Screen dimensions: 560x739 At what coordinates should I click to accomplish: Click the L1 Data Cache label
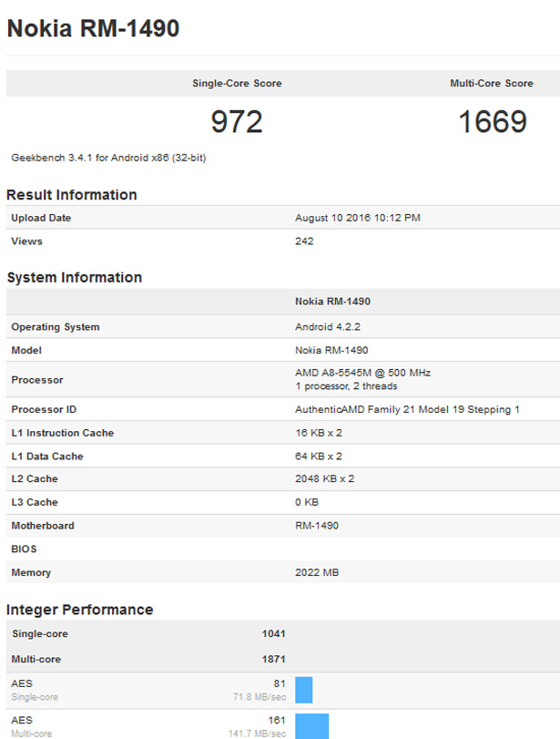point(47,457)
